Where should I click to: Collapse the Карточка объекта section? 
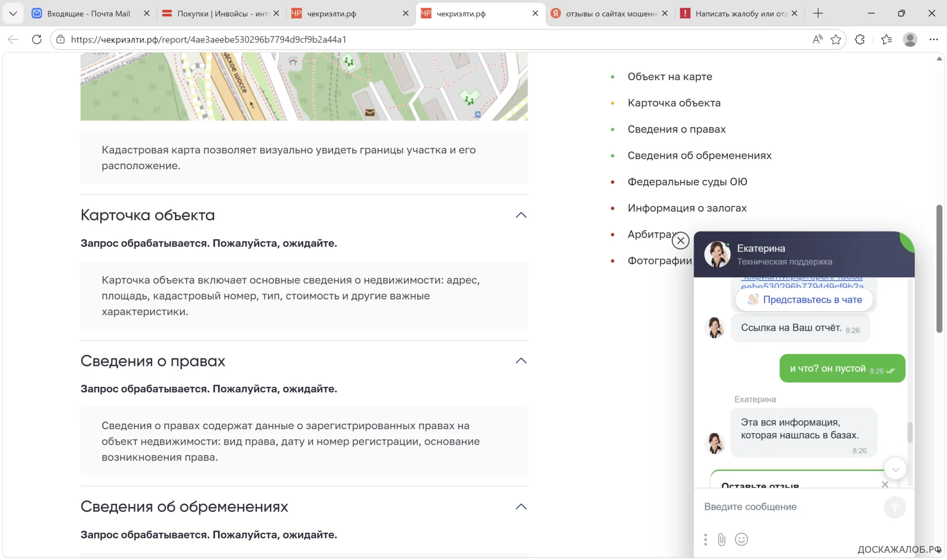click(x=521, y=215)
